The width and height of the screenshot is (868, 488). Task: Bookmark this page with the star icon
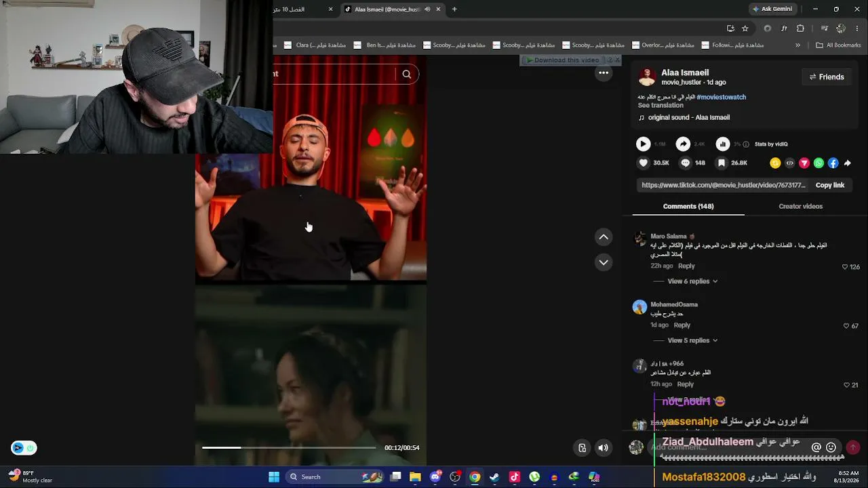click(x=745, y=28)
